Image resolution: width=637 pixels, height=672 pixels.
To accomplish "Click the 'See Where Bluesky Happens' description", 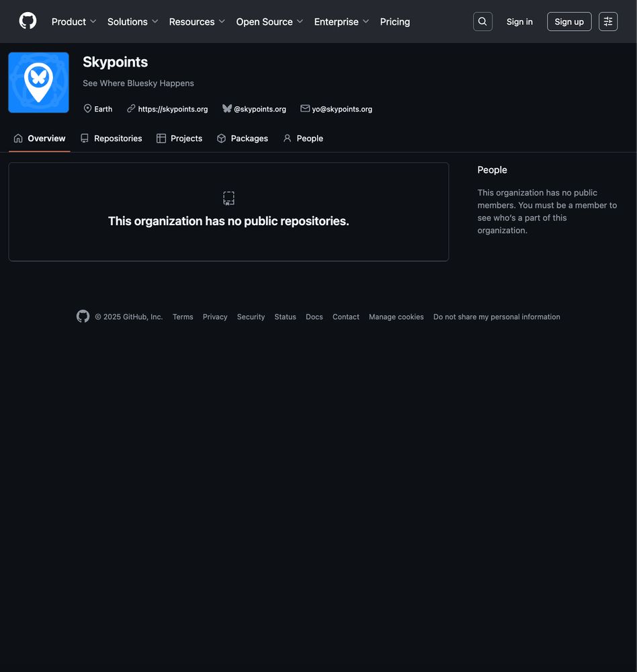I will (x=138, y=83).
